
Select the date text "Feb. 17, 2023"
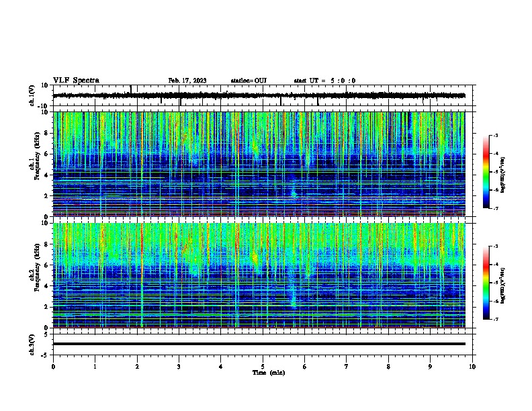187,81
